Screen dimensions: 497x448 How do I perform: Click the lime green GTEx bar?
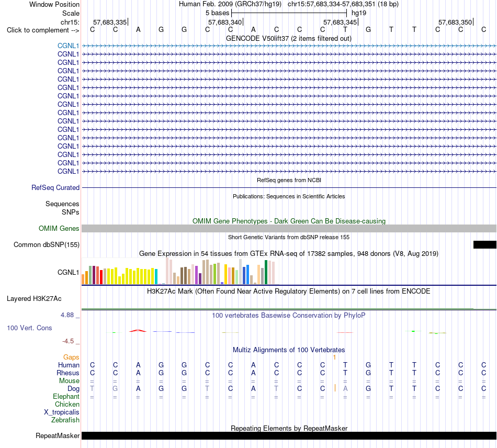215,274
